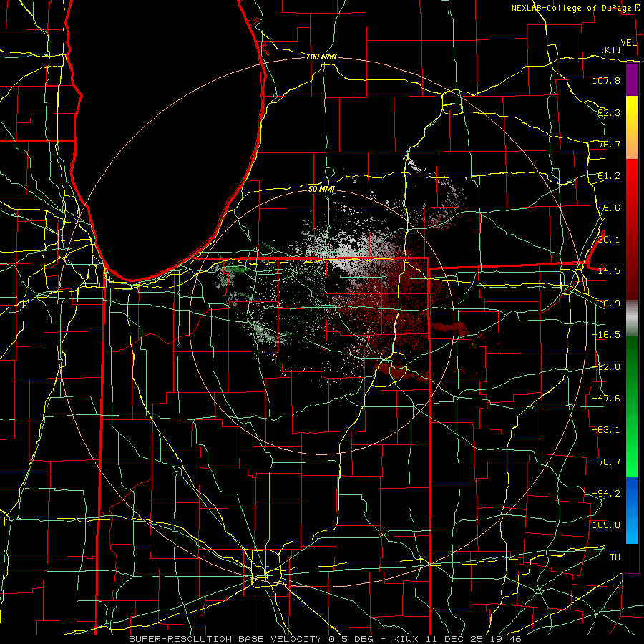This screenshot has width=644, height=644.
Task: Select the -94.2 legend value
Action: pos(606,493)
